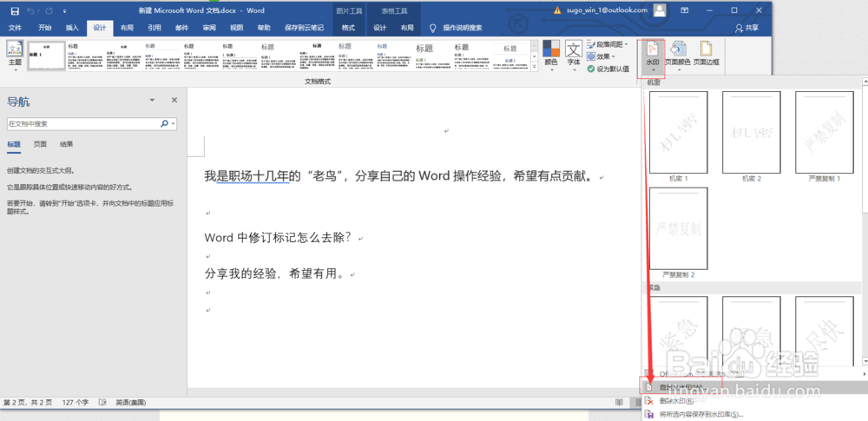Select the first document style set thumbnail
The image size is (868, 421).
pos(46,56)
